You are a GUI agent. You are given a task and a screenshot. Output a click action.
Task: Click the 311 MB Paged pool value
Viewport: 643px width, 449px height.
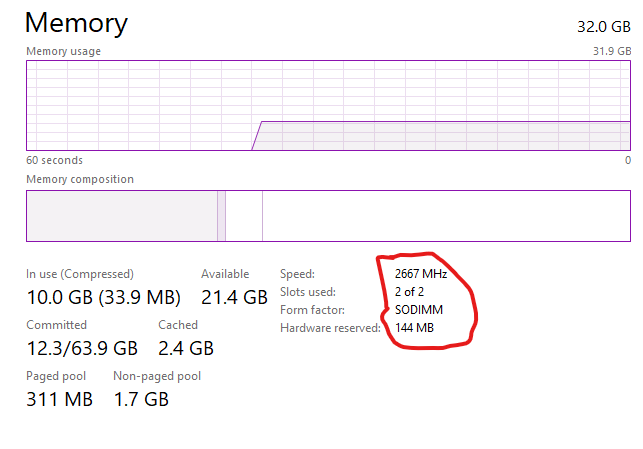coord(60,400)
